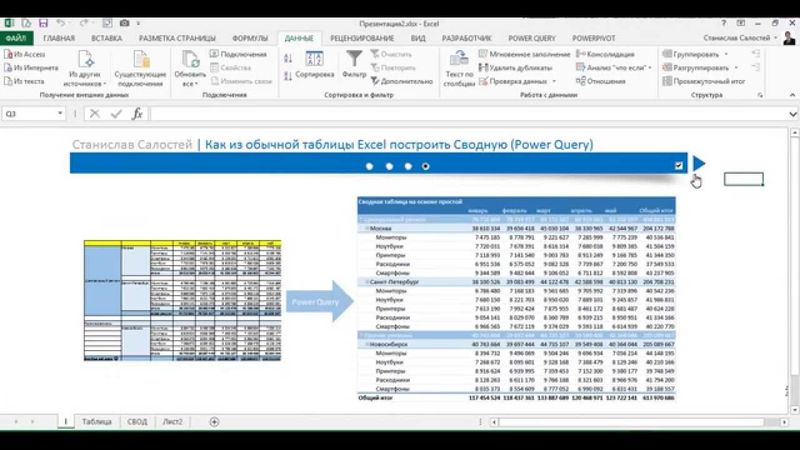This screenshot has width=800, height=450.
Task: Switch to ФОРМУЛЫ tab
Action: (250, 38)
